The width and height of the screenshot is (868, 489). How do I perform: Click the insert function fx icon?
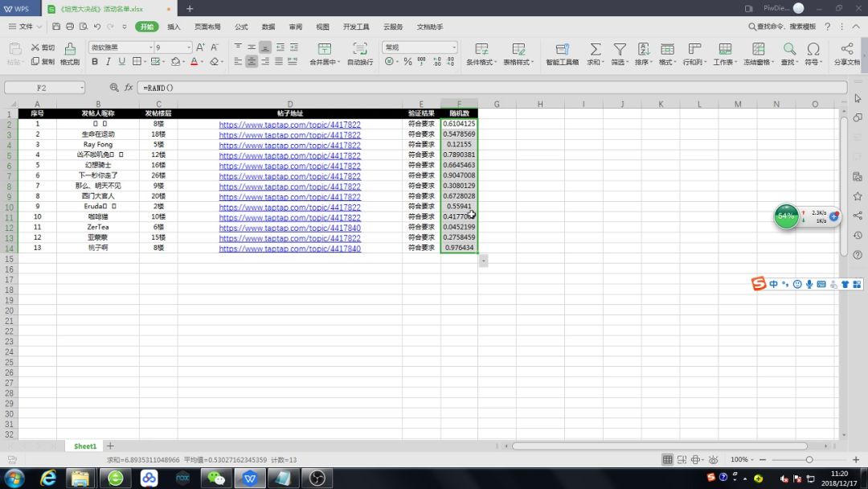point(128,87)
